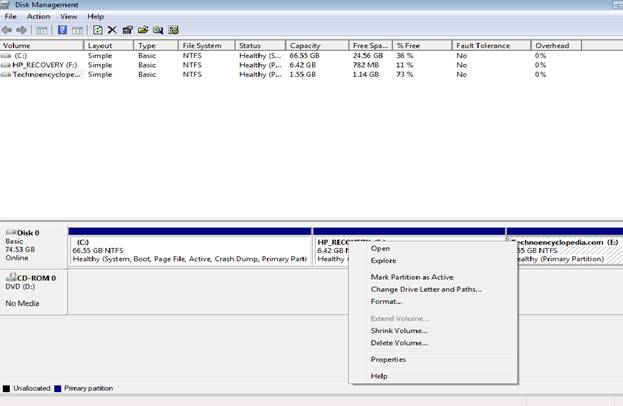Click the Disk Management title bar icon

click(x=5, y=4)
